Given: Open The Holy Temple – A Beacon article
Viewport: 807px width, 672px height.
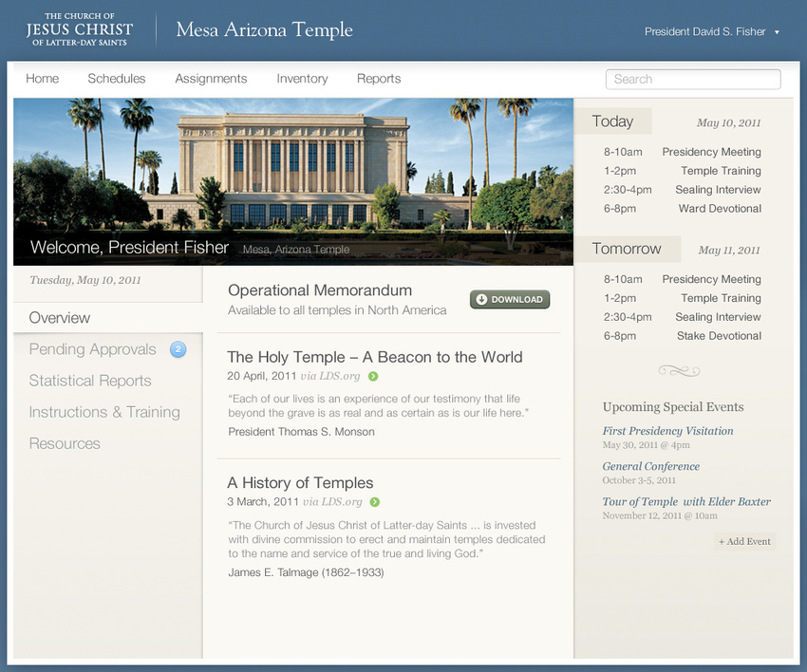Looking at the screenshot, I should point(375,357).
